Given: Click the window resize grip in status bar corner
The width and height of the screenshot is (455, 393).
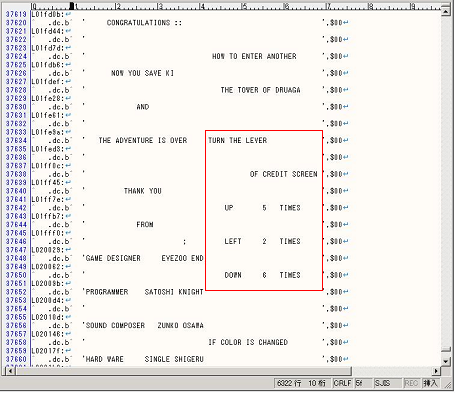Looking at the screenshot, I should 447,384.
